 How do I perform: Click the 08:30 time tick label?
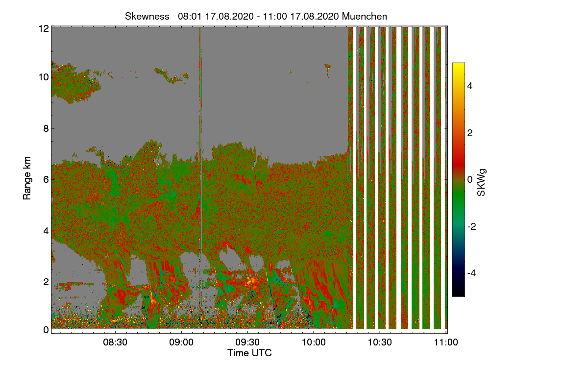click(116, 343)
